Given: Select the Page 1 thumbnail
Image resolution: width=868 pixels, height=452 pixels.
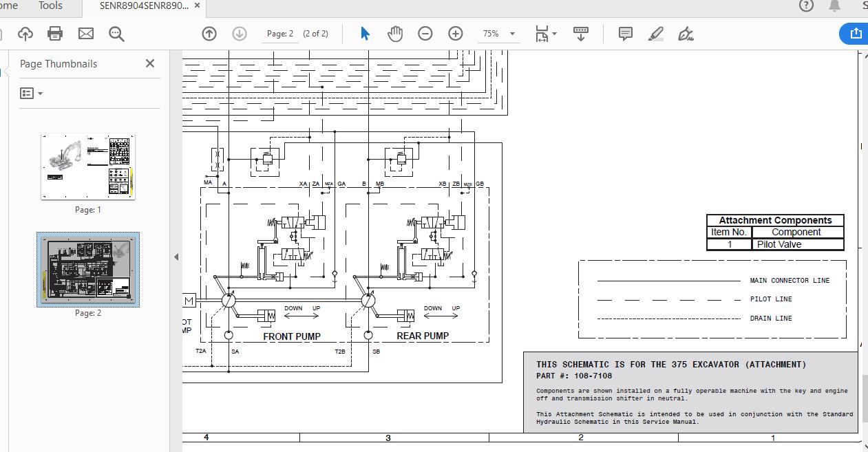Looking at the screenshot, I should click(88, 166).
